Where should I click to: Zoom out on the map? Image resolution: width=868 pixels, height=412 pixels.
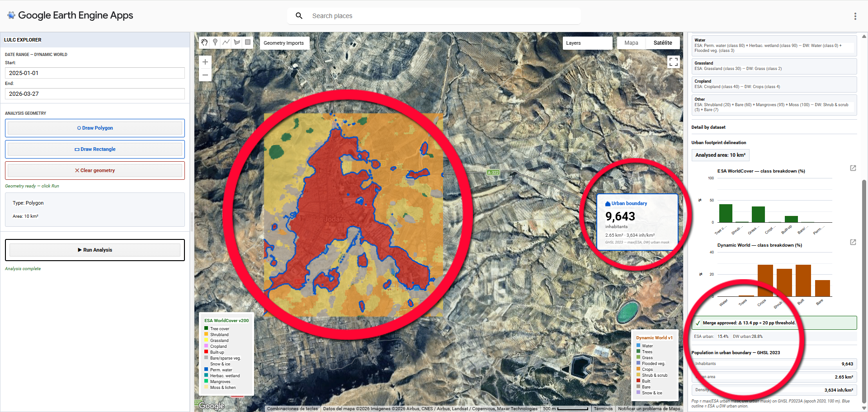[205, 75]
